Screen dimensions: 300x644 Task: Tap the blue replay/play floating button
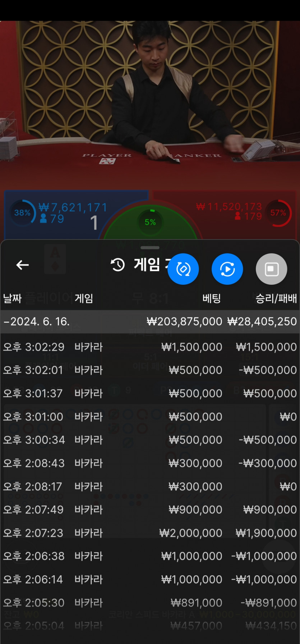tap(227, 269)
